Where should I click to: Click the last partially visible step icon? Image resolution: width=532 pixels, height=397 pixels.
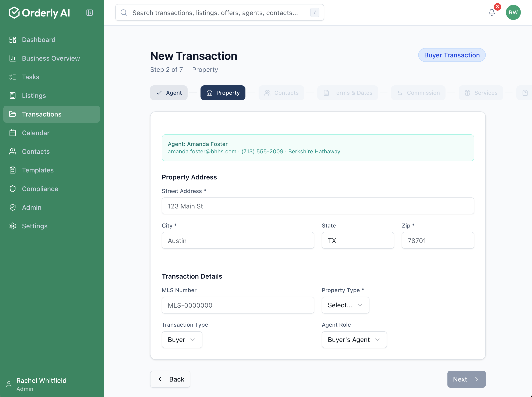[x=525, y=93]
